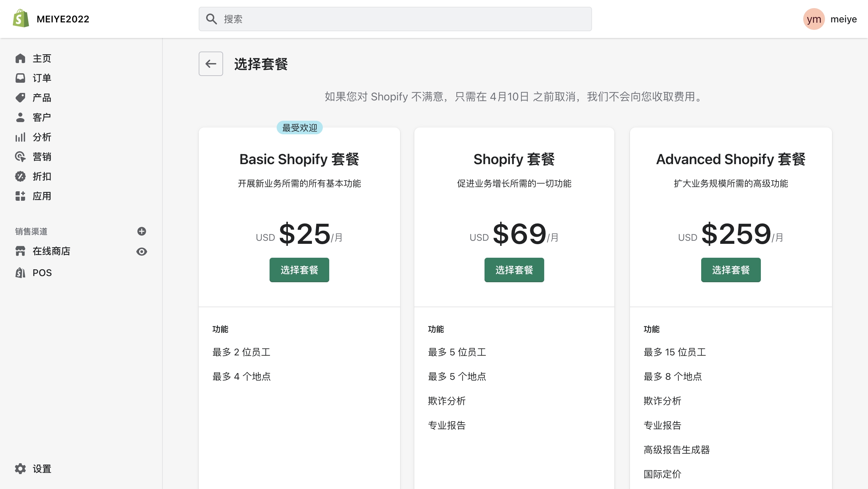Viewport: 868px width, 489px height.
Task: Click 最多 2 位员工 feature
Action: (241, 352)
